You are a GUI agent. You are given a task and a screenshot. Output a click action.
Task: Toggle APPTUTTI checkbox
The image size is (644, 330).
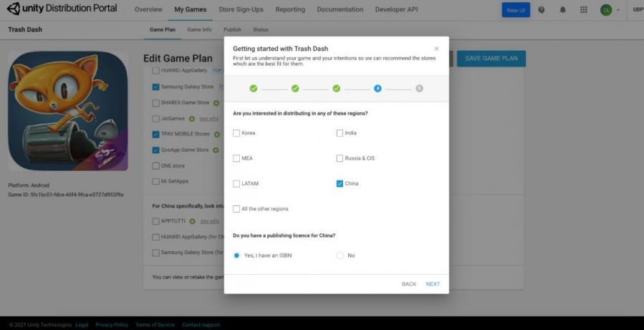(x=155, y=221)
